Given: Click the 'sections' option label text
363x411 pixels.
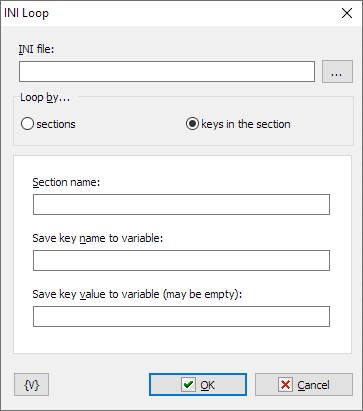Looking at the screenshot, I should pos(56,124).
